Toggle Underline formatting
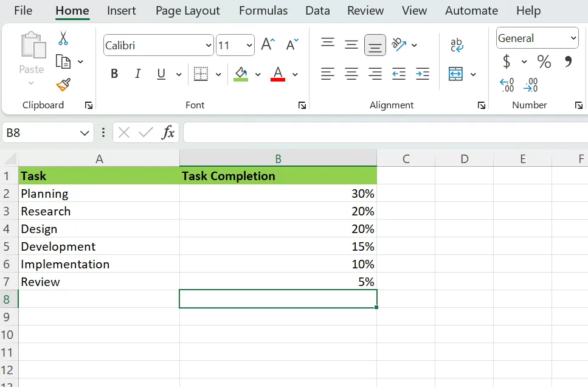Screen dimensions: 588x387 [161, 74]
